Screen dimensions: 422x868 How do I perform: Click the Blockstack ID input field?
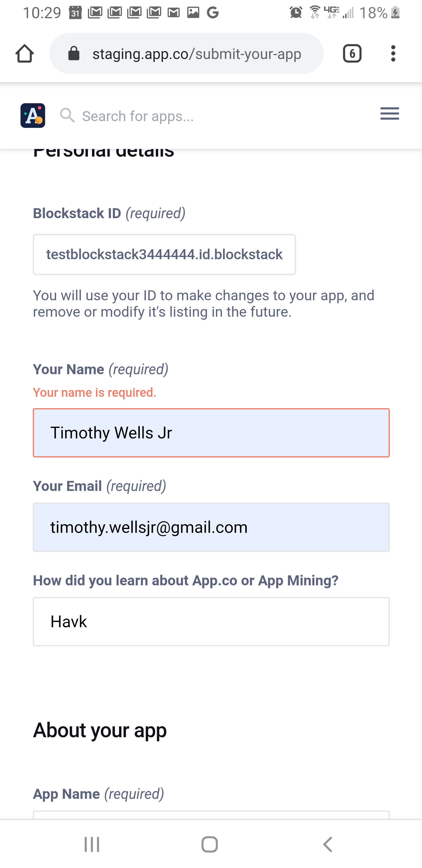[x=164, y=254]
